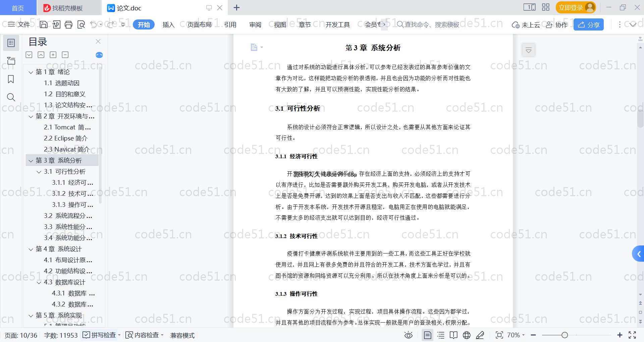The image size is (644, 342).
Task: Click the add heading plus icon
Action: coord(53,55)
